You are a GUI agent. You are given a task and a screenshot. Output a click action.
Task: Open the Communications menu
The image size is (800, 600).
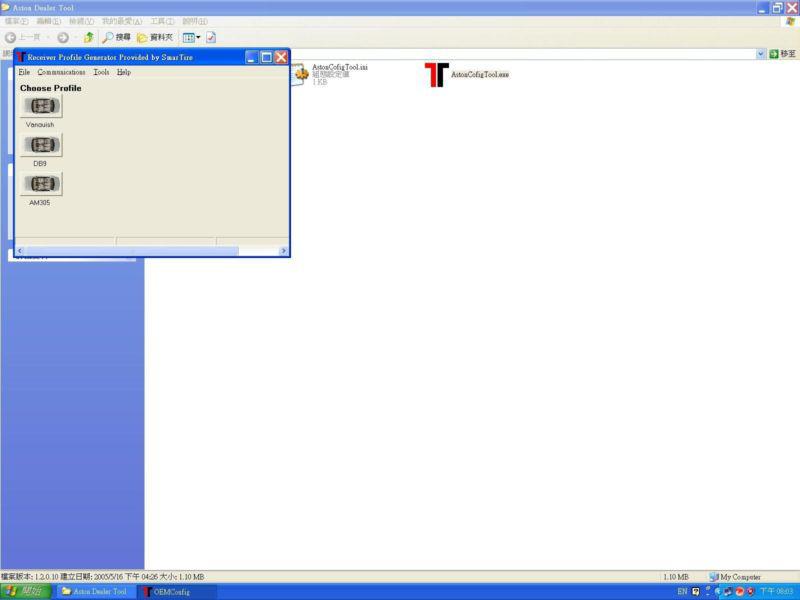point(61,72)
